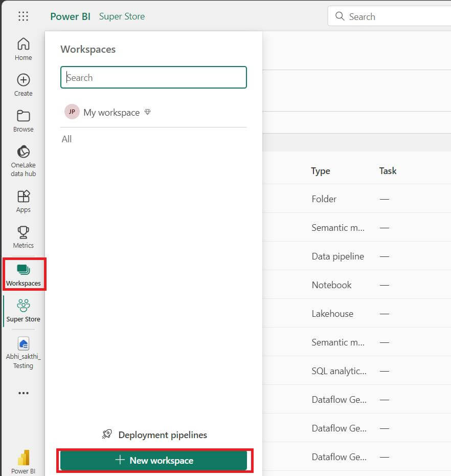Sort by the Type column header
Image resolution: width=451 pixels, height=476 pixels.
(x=321, y=171)
